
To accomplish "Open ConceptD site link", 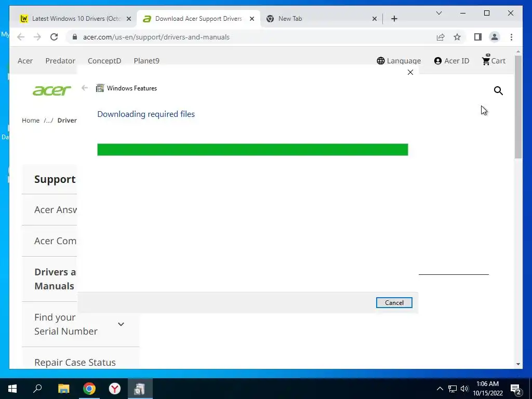I will pyautogui.click(x=104, y=61).
